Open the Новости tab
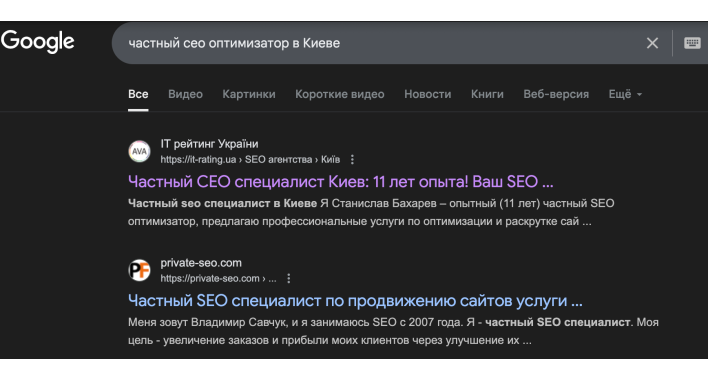 (428, 94)
